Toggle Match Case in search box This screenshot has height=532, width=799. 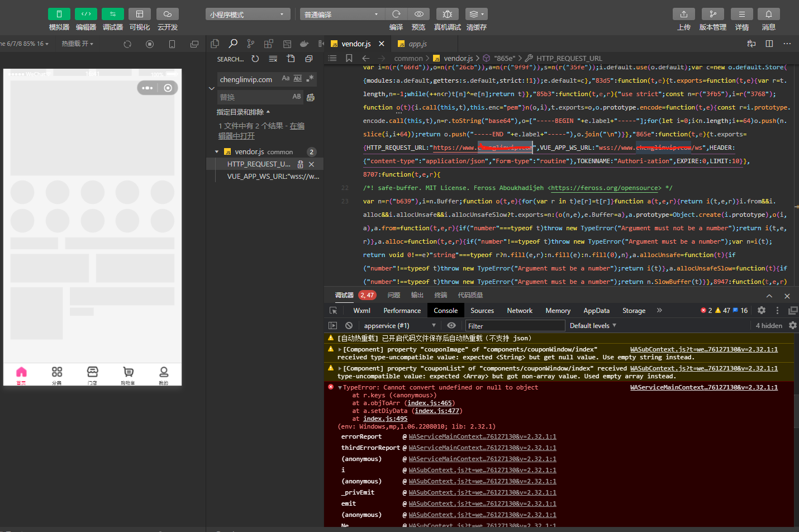click(x=286, y=79)
